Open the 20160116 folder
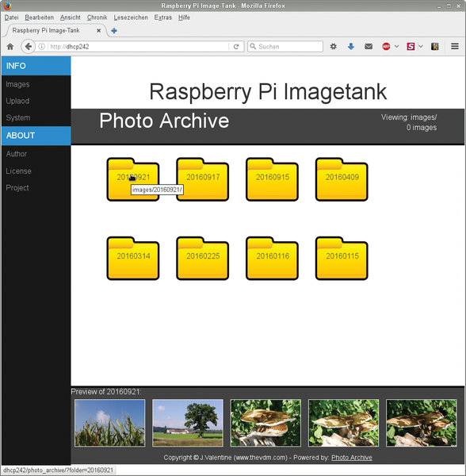Screen dimensions: 466x476 pyautogui.click(x=272, y=259)
